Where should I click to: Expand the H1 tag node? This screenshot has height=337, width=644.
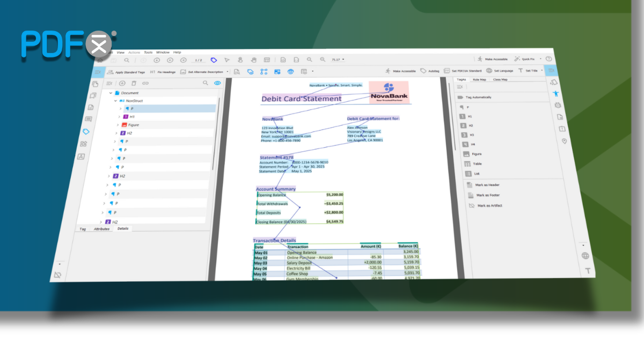(119, 116)
